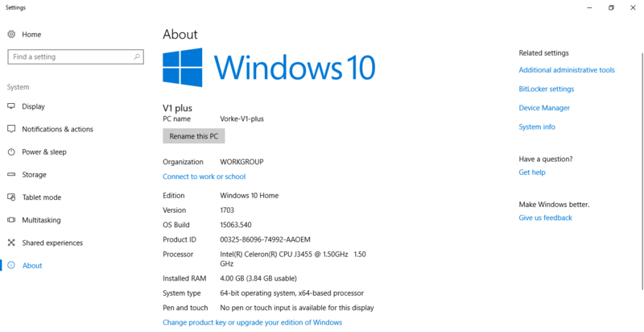Click the System category label

[x=18, y=87]
